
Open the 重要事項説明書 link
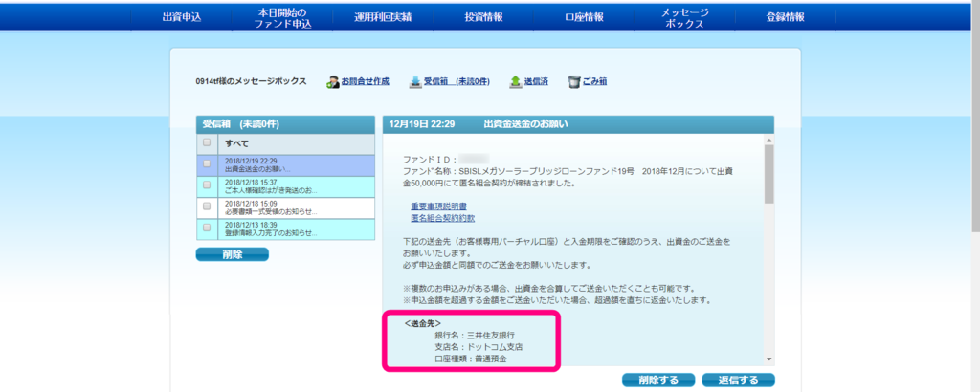click(438, 206)
